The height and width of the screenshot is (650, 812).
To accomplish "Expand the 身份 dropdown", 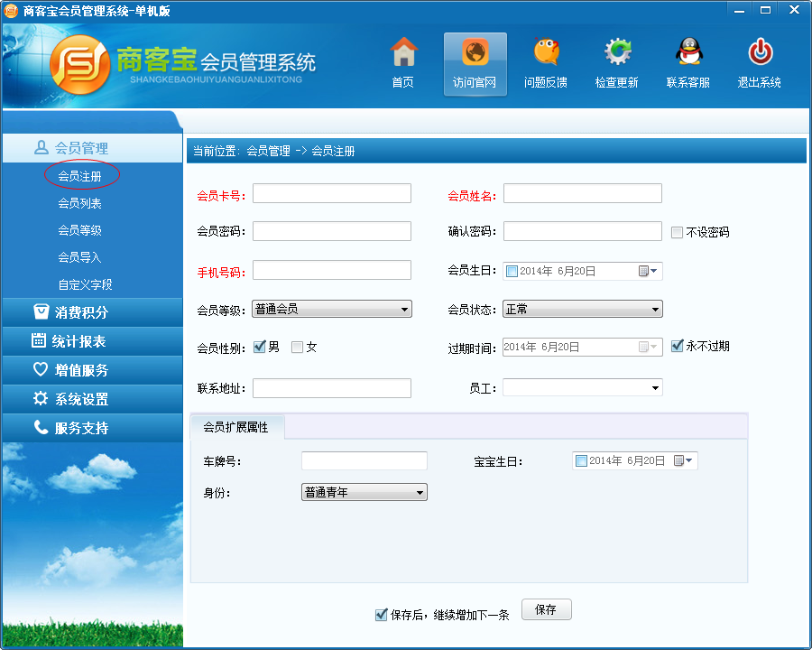I will 364,492.
